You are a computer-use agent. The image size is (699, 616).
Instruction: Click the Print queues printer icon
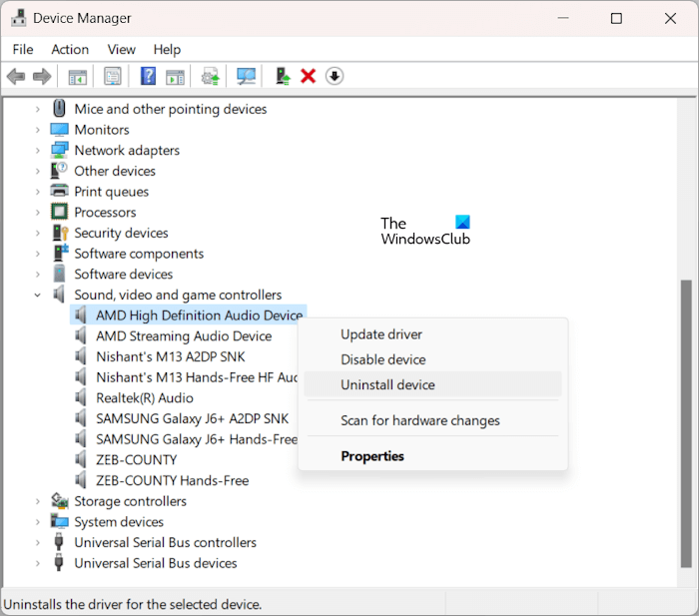point(59,192)
